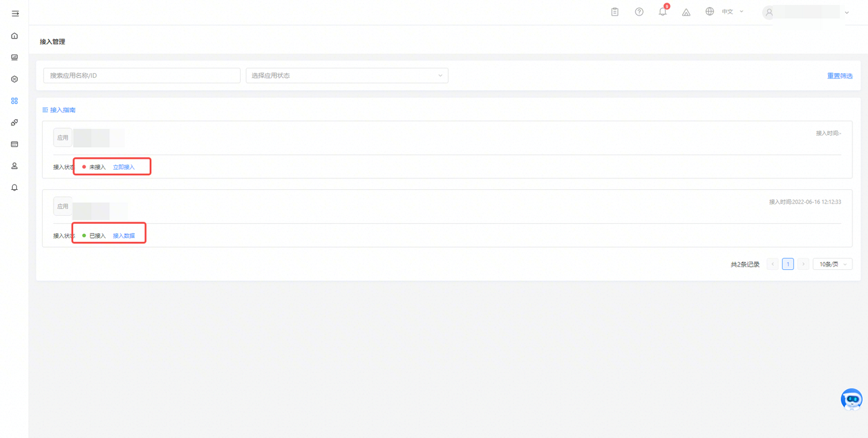Click the 立即接入 link

coord(123,167)
